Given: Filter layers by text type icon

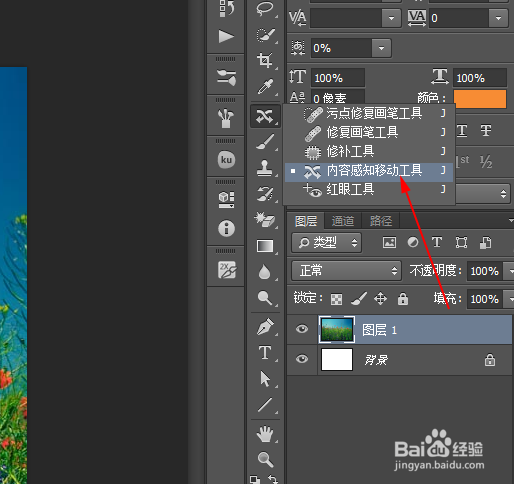Looking at the screenshot, I should coord(437,242).
